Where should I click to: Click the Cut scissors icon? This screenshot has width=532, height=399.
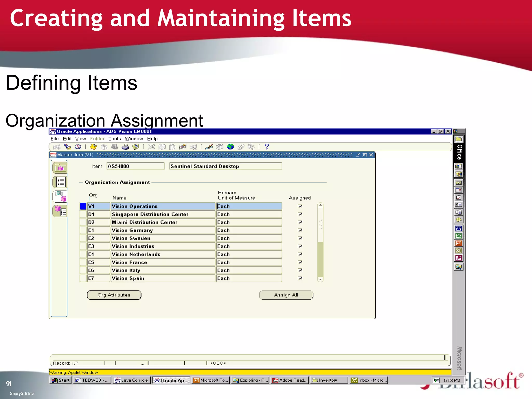coord(151,147)
